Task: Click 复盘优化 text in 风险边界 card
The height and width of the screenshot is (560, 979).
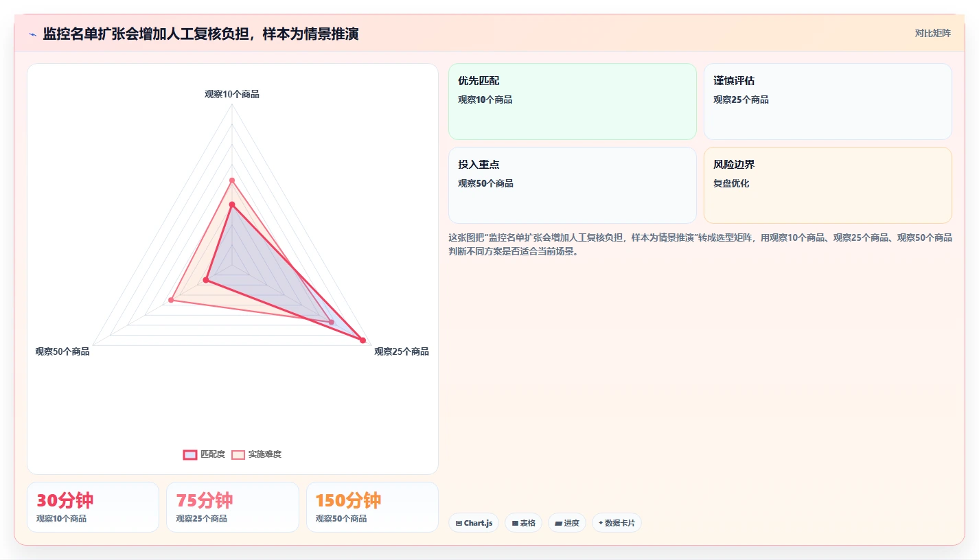Action: coord(731,183)
